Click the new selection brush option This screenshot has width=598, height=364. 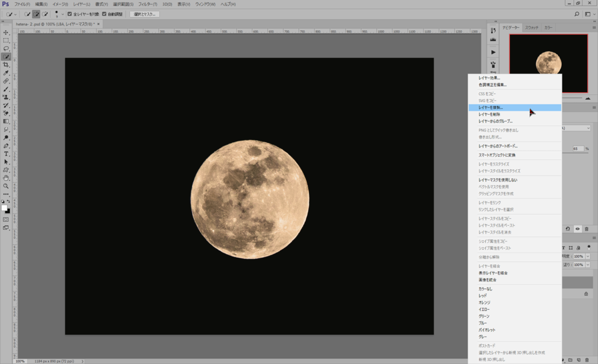click(x=27, y=14)
